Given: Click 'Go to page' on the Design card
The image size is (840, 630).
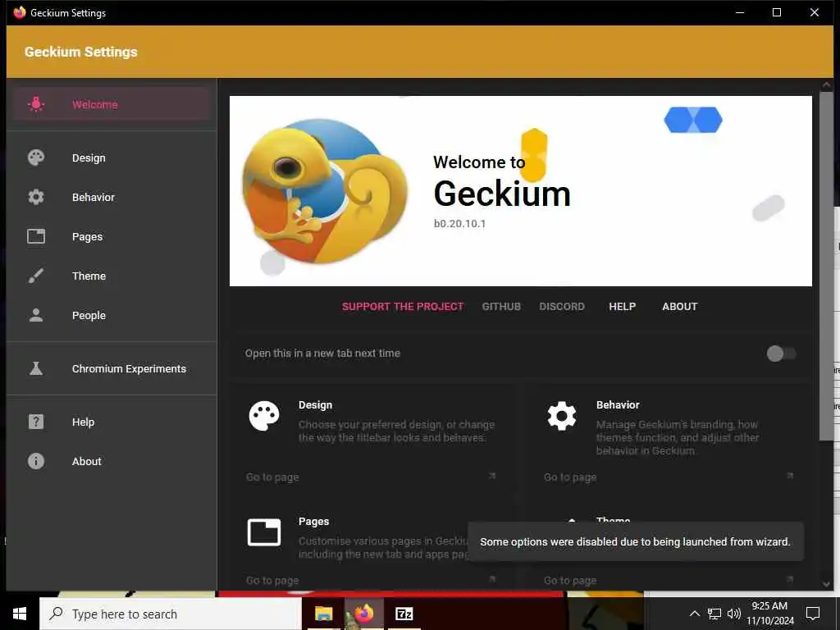Looking at the screenshot, I should click(272, 477).
